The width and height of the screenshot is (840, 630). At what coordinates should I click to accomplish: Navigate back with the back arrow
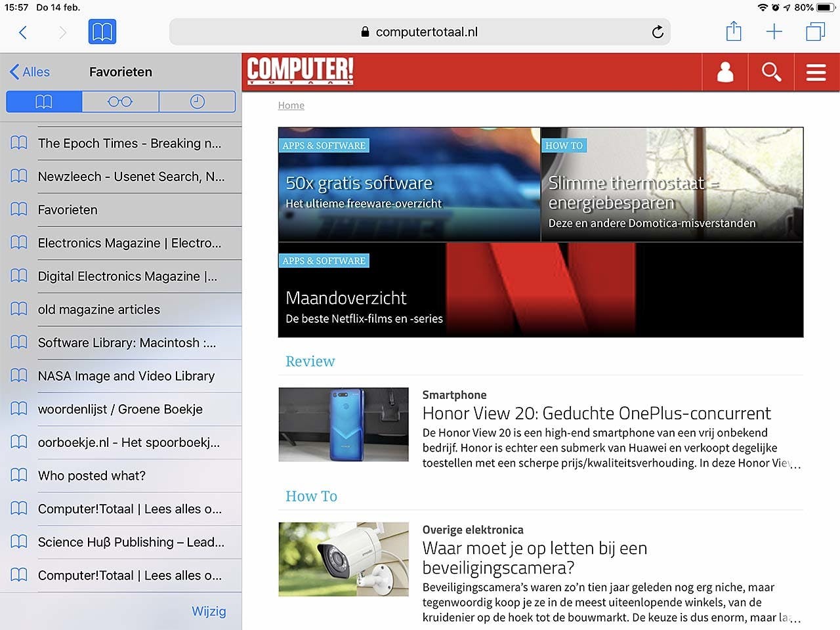[23, 31]
